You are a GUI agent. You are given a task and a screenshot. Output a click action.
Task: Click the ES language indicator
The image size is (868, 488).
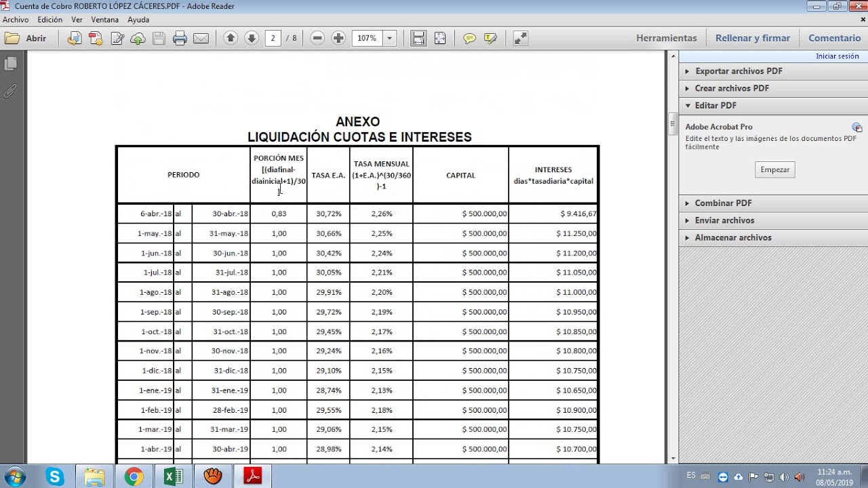point(691,475)
